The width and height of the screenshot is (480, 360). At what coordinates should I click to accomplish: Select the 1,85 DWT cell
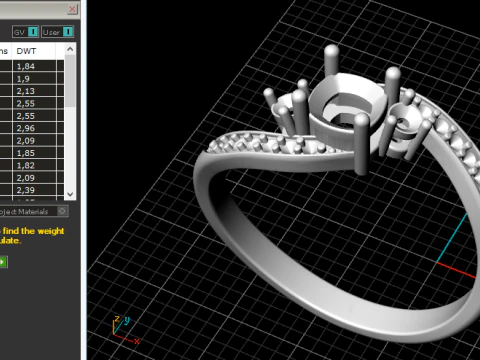34,153
